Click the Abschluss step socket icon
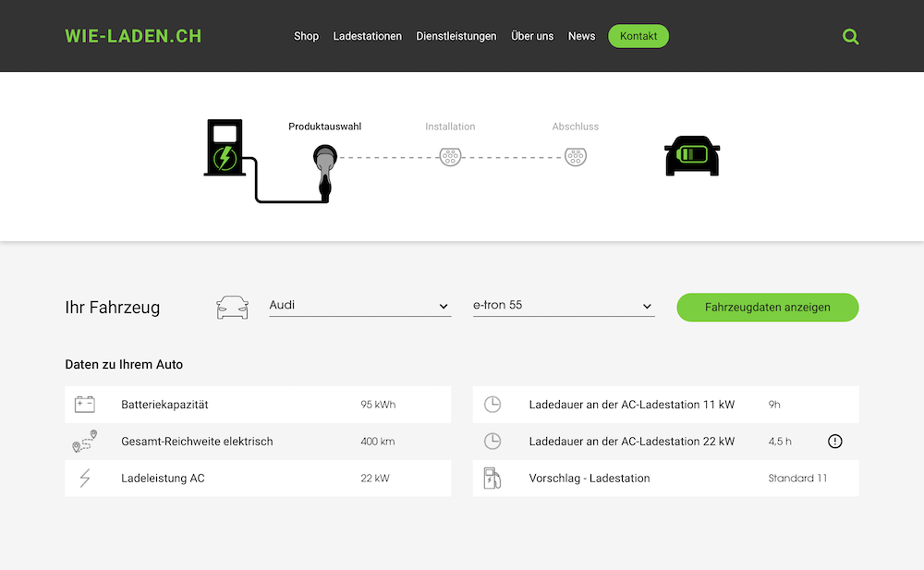924x570 pixels. 575,157
